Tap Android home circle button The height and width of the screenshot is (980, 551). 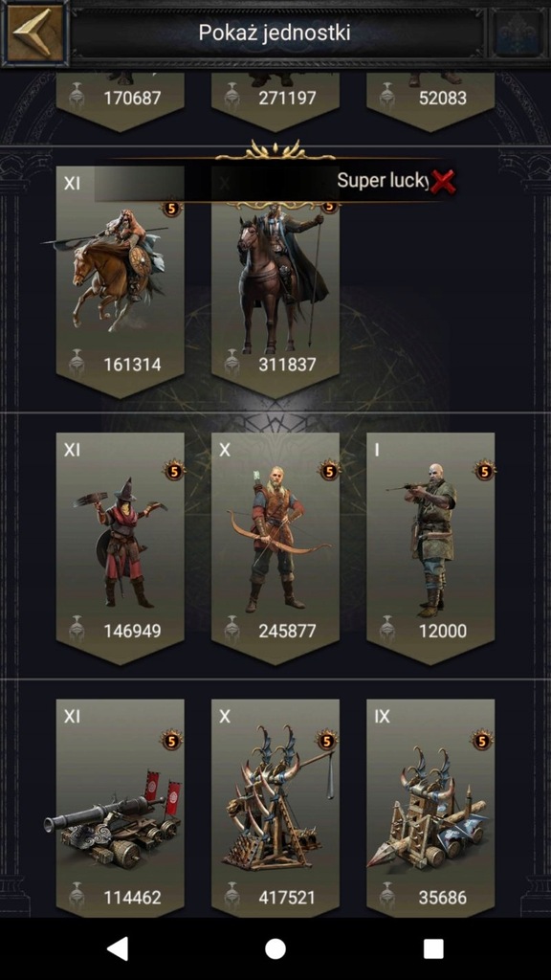pyautogui.click(x=275, y=948)
